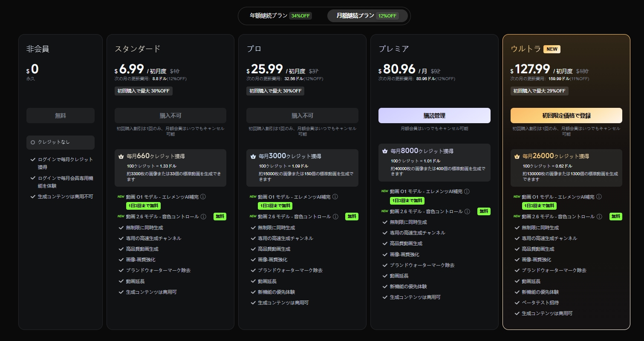The width and height of the screenshot is (644, 341).
Task: Open the 2.6 モデル info icon in スタンダード
Action: pos(203,217)
